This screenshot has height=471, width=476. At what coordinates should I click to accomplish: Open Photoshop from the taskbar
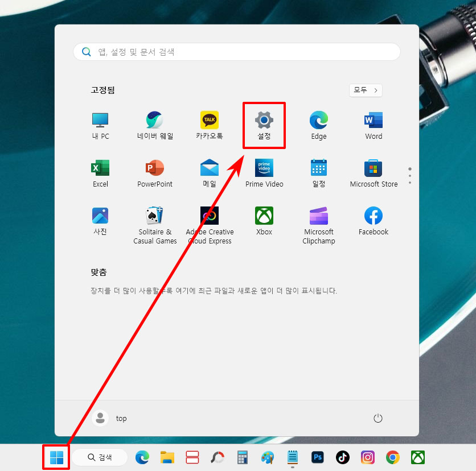point(317,457)
